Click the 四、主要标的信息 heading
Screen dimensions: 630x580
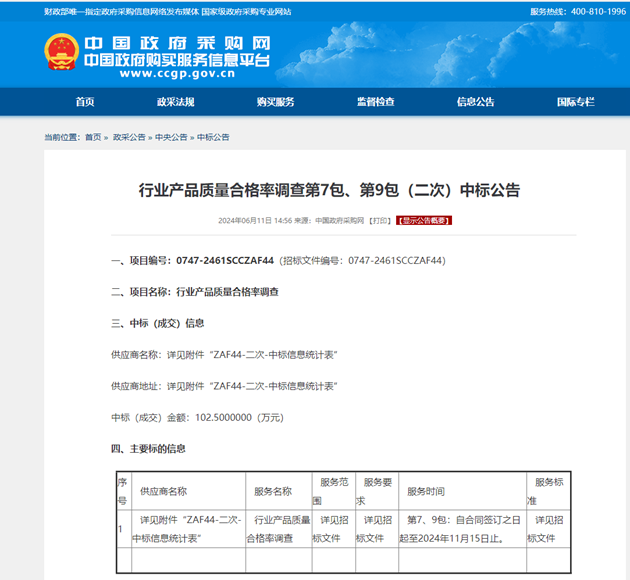(148, 449)
